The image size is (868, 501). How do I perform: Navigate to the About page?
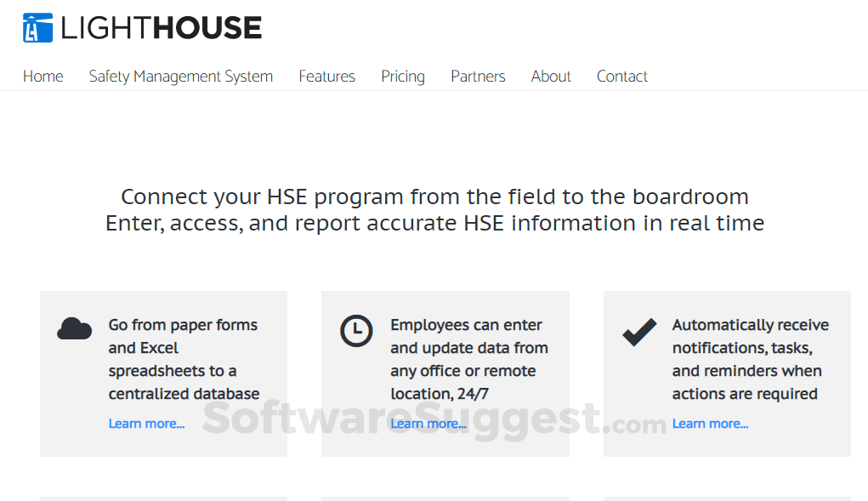550,77
